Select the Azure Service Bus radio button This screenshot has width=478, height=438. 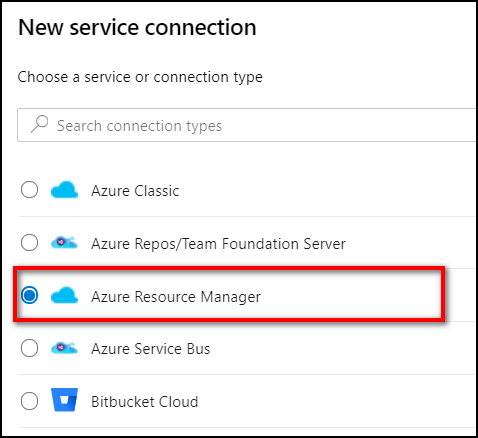click(x=29, y=348)
